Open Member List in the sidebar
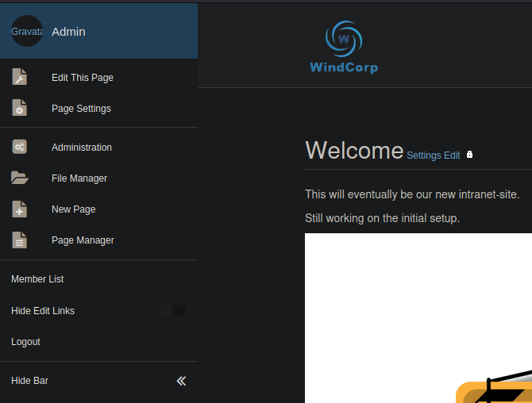532x403 pixels. point(37,279)
